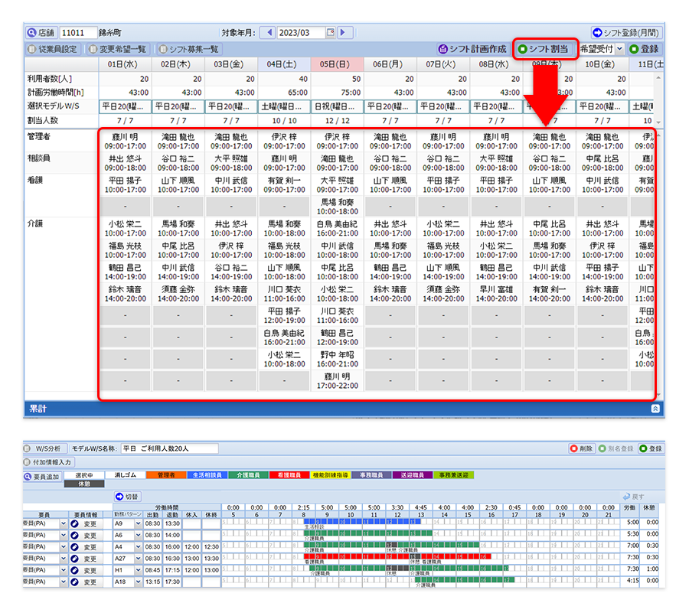689x616 pixels.
Task: Select the orange 管理者 color swatch
Action: [166, 475]
